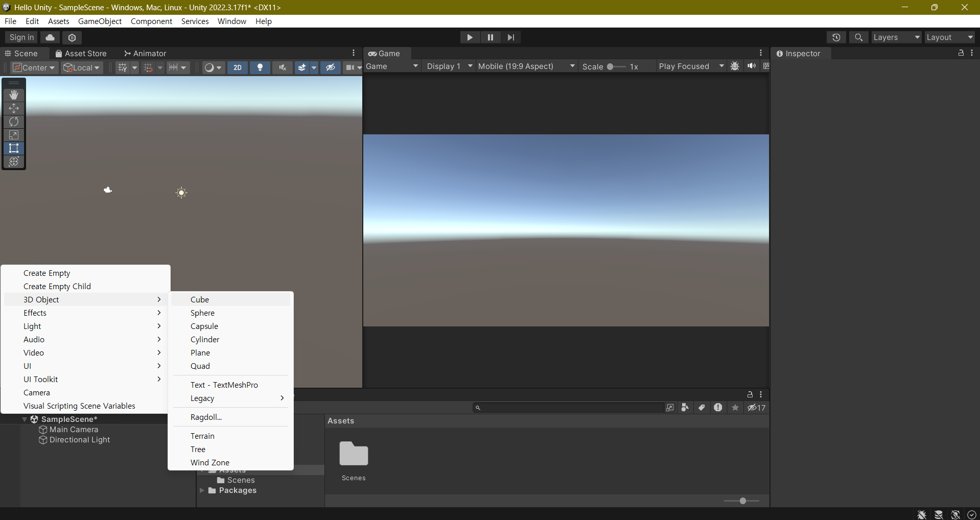
Task: Choose Plane from the submenu
Action: (x=230, y=353)
